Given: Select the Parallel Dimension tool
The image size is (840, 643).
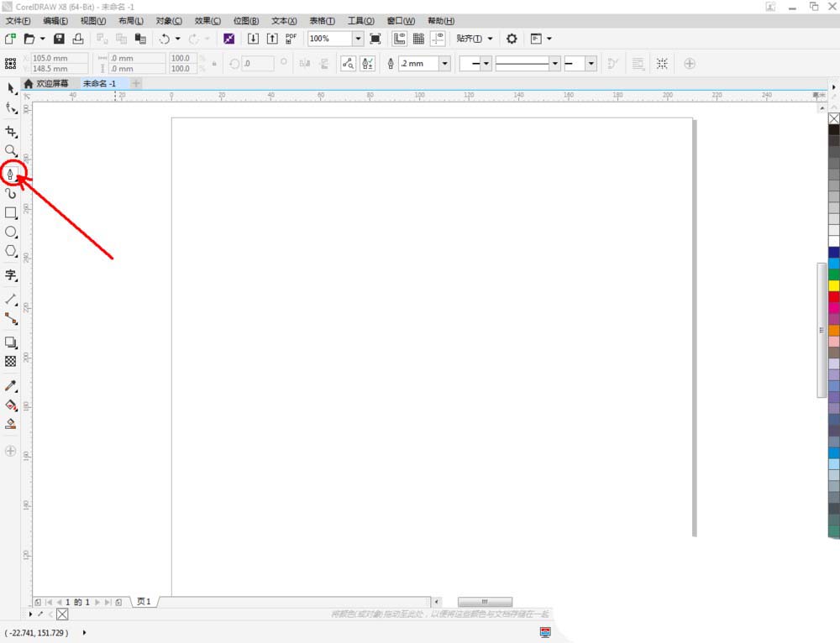Looking at the screenshot, I should (x=11, y=300).
